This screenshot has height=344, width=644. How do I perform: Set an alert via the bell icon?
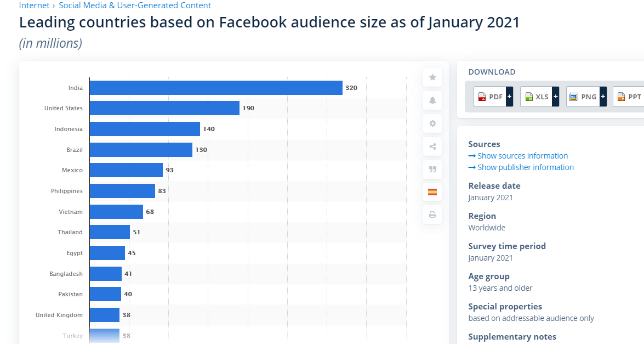click(x=432, y=100)
